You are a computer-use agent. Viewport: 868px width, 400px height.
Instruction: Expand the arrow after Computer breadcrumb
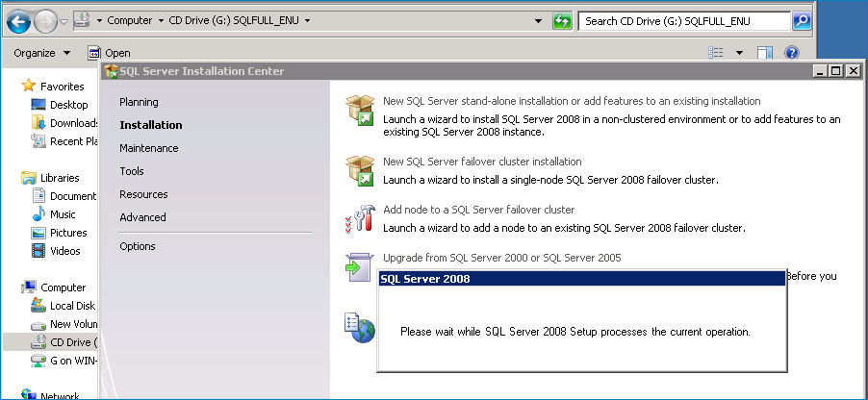161,21
